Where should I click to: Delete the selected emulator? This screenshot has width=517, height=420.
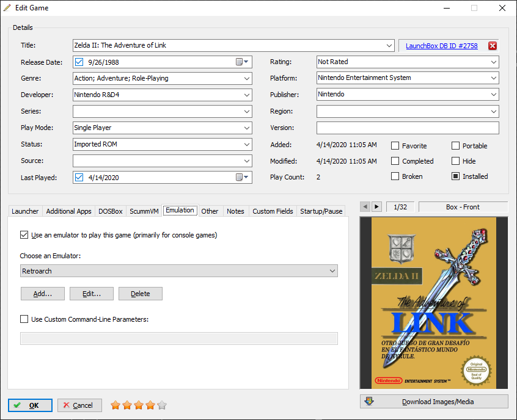click(x=141, y=294)
